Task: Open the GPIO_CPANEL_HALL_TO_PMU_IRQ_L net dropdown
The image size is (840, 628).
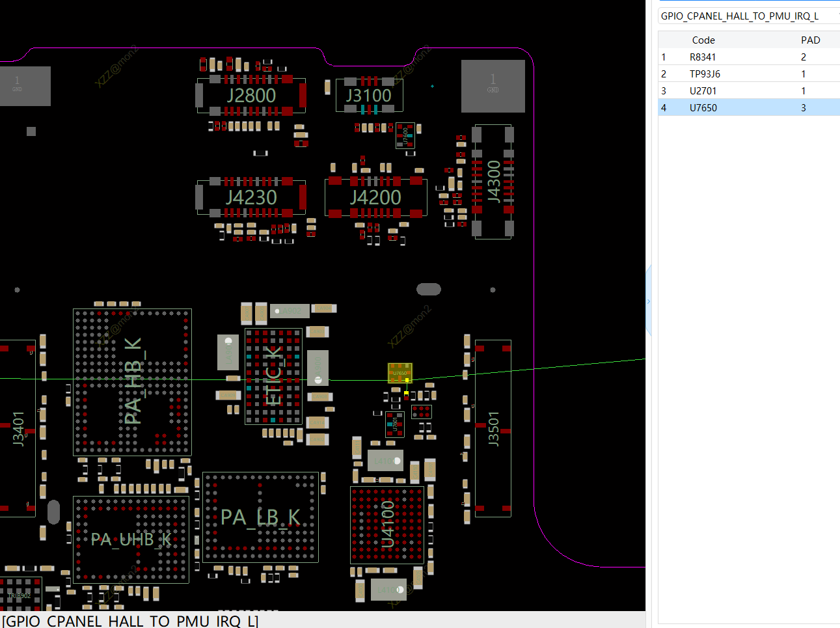Action: [748, 16]
